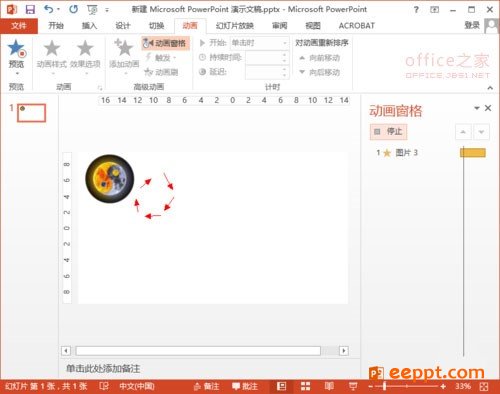Close the 动画窗格 pane
Viewport: 500px width, 394px height.
pos(488,108)
